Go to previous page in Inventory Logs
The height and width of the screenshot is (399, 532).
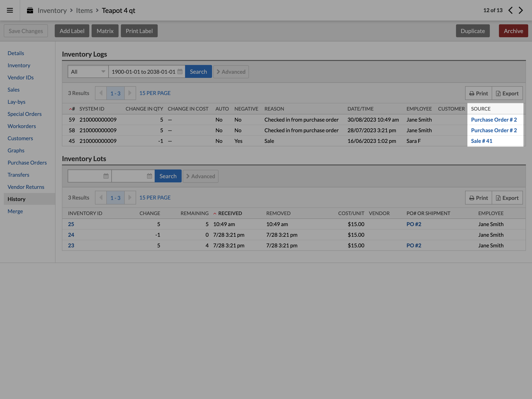[101, 93]
